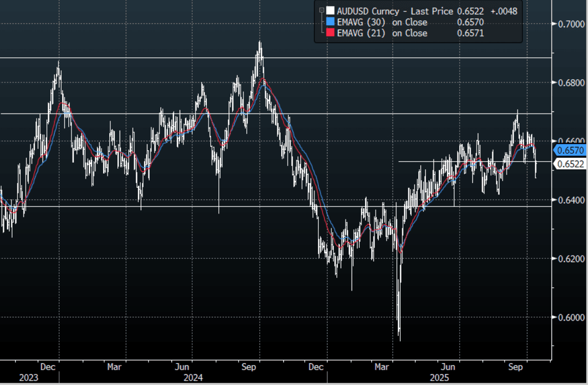Click the EMAVG (30) value 0.6570 in legend
This screenshot has width=588, height=385.
point(471,22)
